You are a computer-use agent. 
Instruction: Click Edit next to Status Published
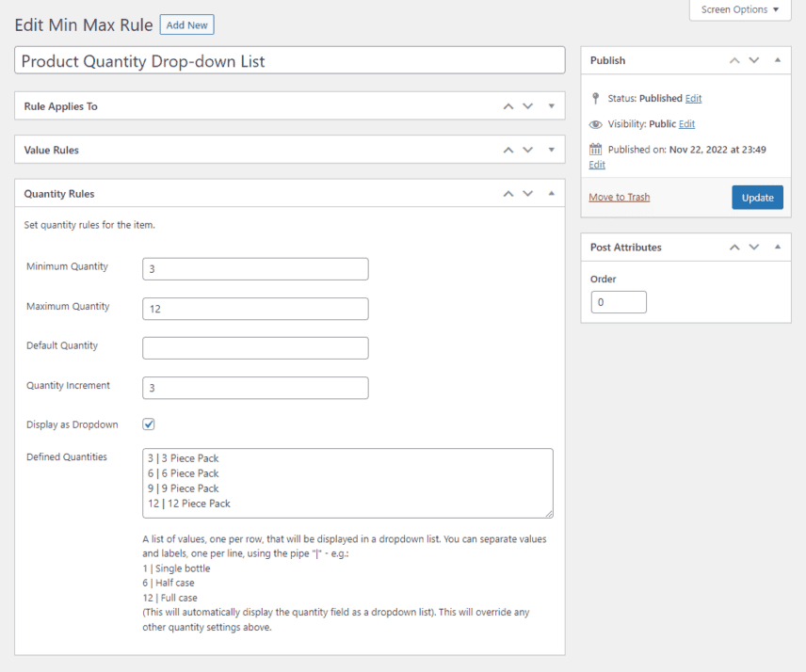tap(693, 98)
